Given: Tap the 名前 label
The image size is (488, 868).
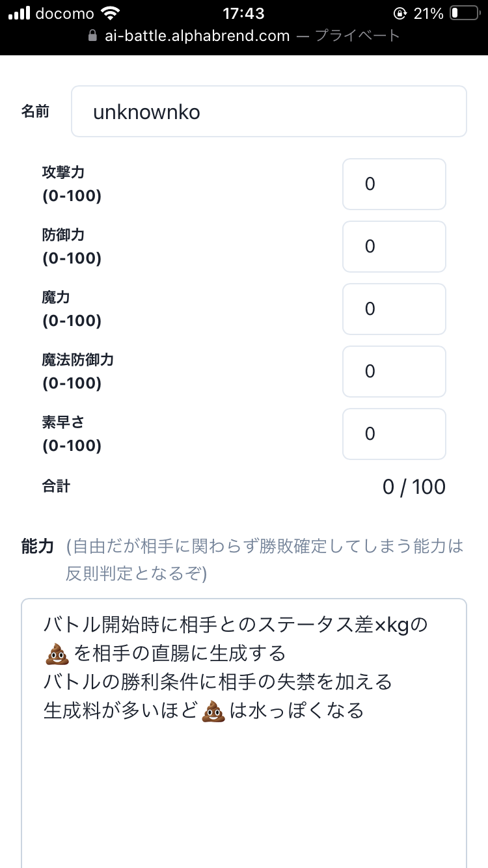Looking at the screenshot, I should (x=35, y=111).
